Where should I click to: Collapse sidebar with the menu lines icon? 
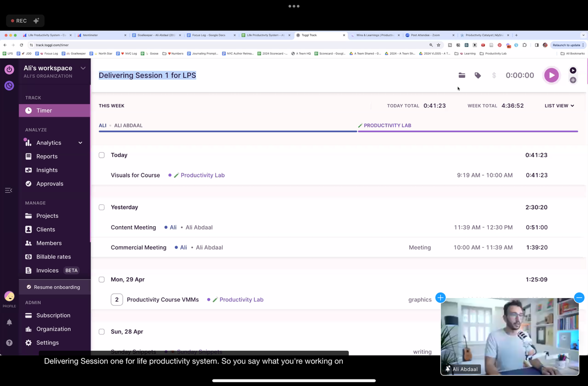click(x=9, y=190)
